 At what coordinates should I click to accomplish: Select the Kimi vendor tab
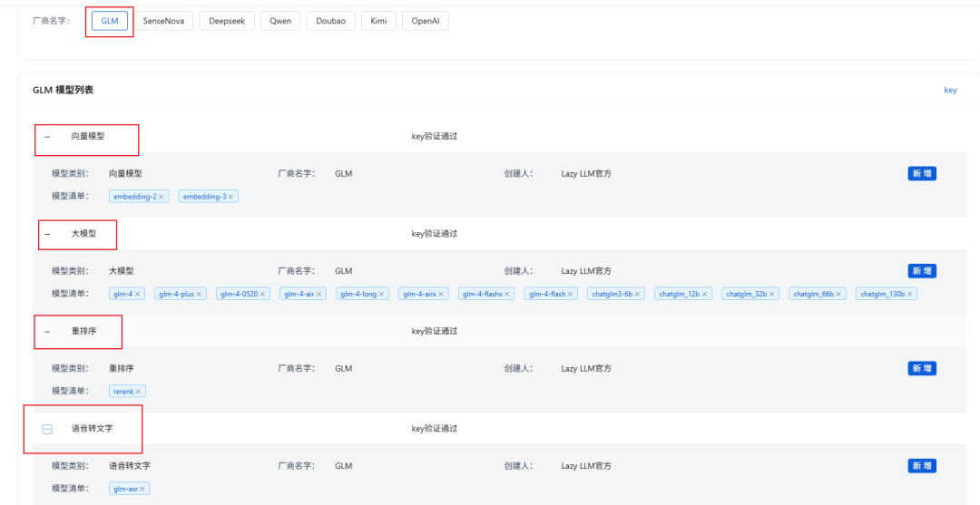378,21
